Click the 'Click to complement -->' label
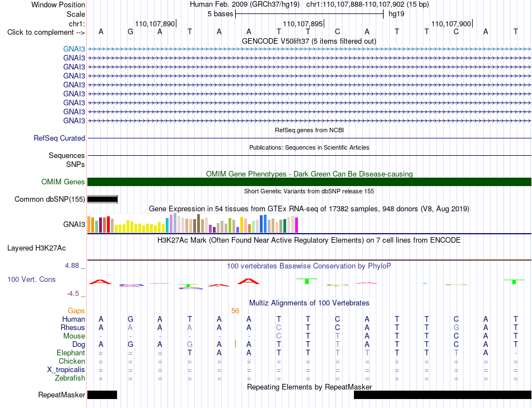The image size is (532, 408). (x=46, y=33)
